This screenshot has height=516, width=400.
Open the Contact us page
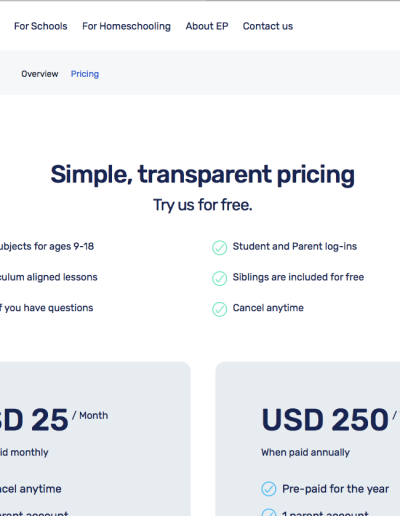pos(268,26)
